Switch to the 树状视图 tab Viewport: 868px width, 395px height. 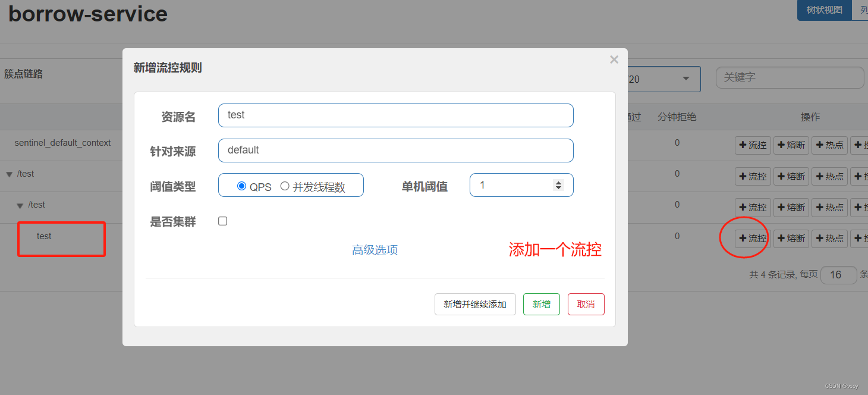[x=824, y=10]
